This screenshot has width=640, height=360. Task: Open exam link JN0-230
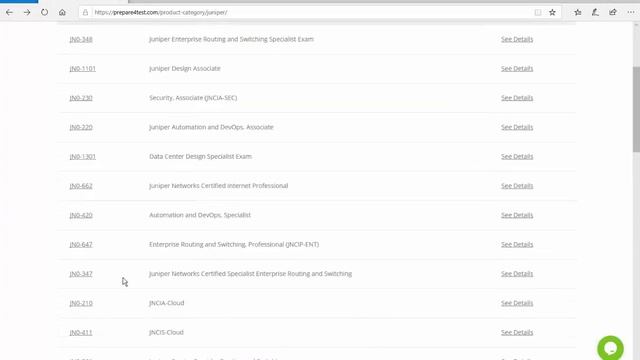[x=81, y=98]
